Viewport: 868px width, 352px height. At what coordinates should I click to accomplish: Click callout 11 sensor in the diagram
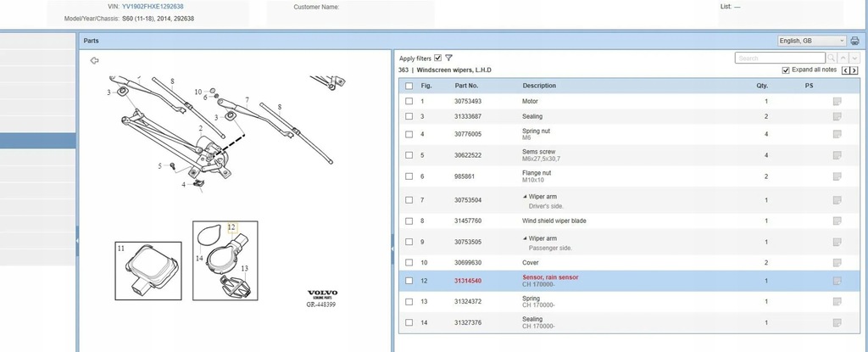[x=120, y=249]
